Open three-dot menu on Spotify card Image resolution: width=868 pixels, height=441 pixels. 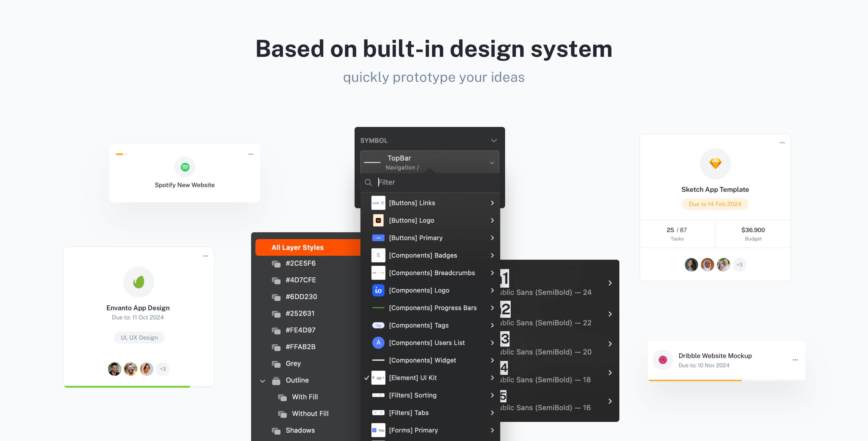point(251,154)
